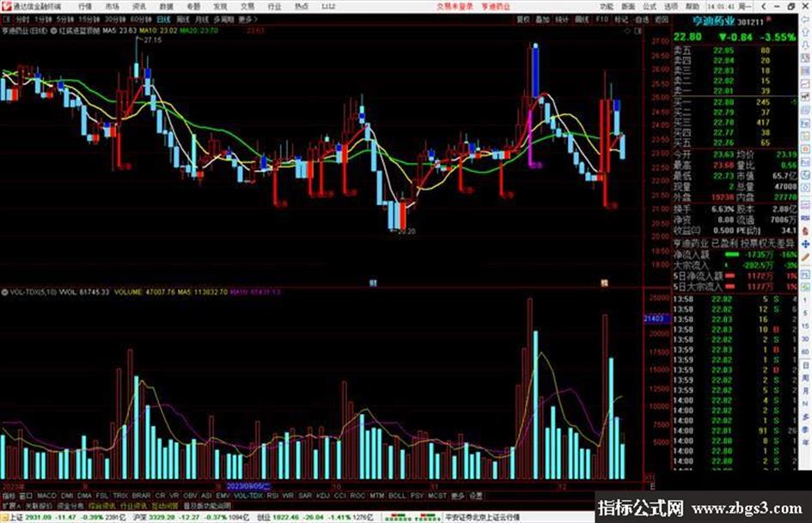Screen dimensions: 812x523
Task: Click the 窗口 tab at bottom left
Action: click(x=26, y=496)
